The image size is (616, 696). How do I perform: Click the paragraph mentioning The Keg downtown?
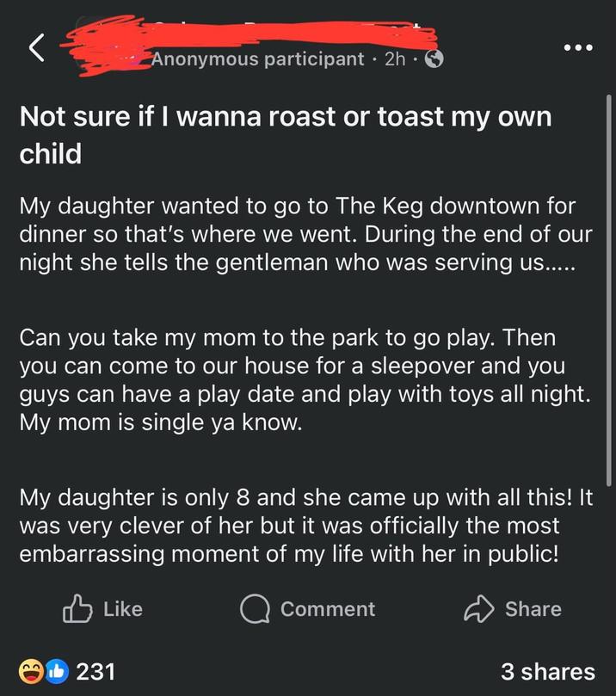point(298,234)
